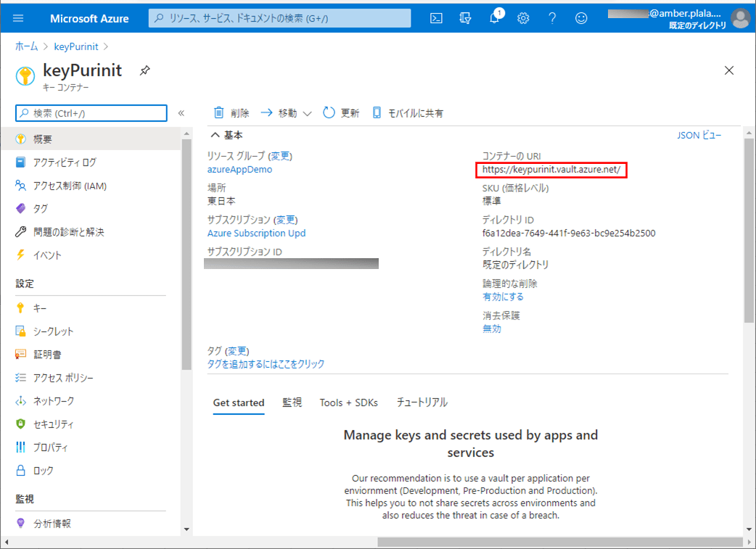Select the Get started tab

coord(239,403)
